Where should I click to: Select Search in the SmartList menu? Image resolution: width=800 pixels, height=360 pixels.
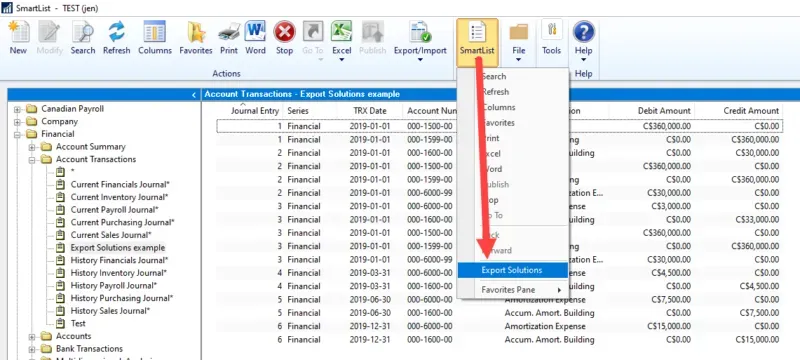tap(512, 76)
